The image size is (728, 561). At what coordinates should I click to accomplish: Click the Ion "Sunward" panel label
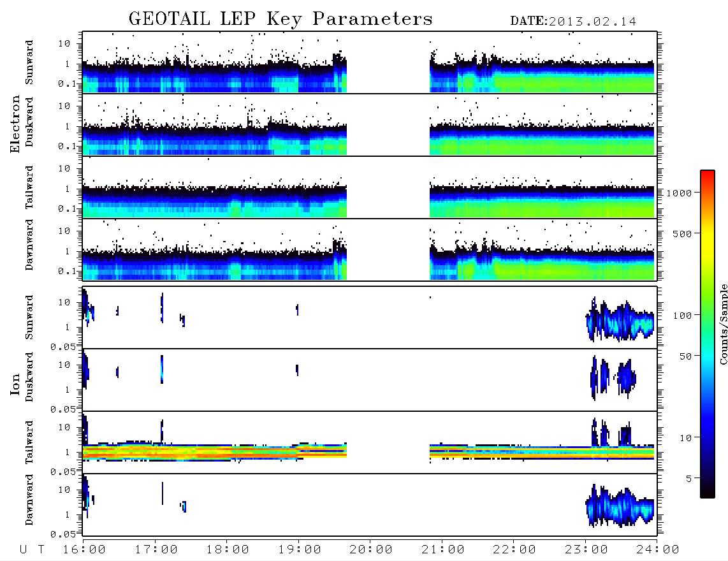(29, 317)
